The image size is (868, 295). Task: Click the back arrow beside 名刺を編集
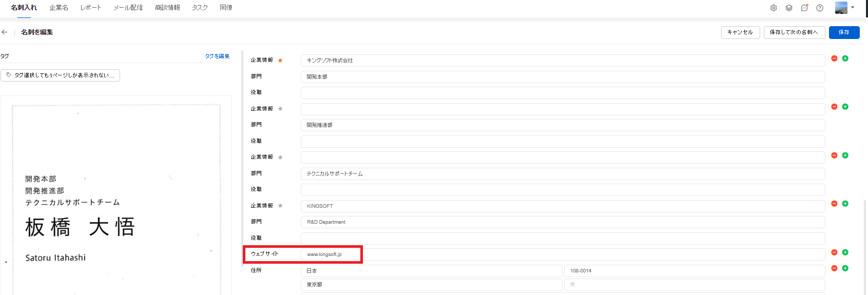5,32
